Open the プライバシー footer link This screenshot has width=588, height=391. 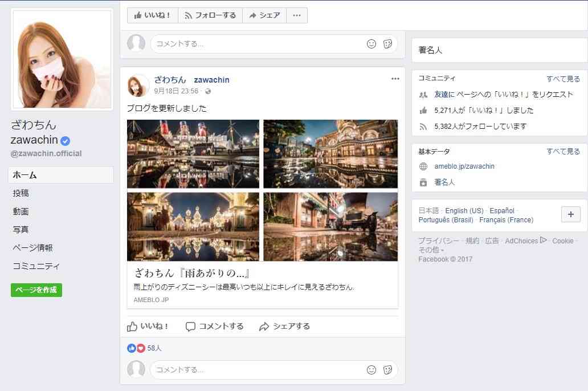click(x=438, y=241)
